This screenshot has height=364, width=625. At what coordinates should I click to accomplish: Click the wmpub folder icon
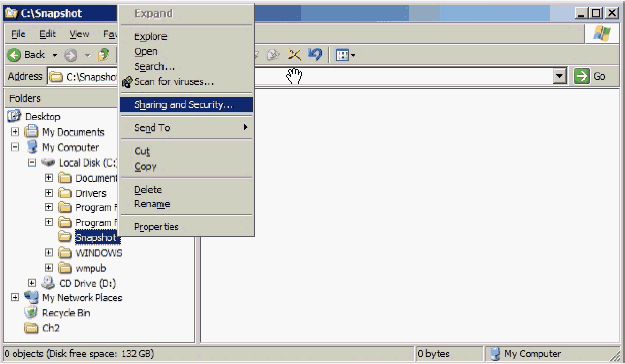(65, 268)
